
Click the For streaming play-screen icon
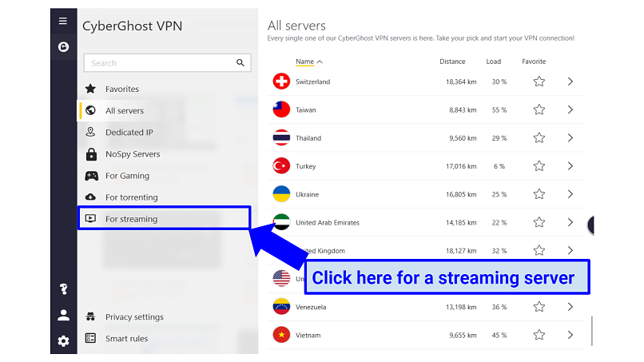[x=90, y=219]
